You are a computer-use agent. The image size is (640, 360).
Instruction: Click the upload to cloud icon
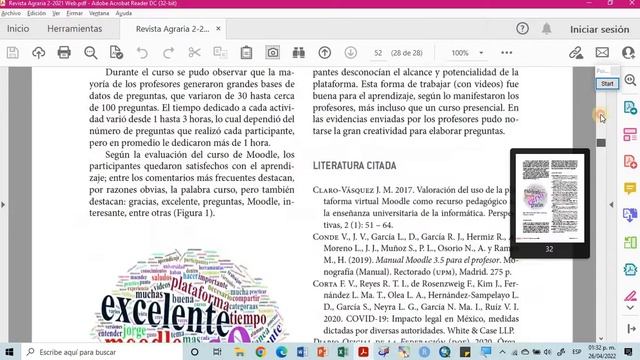pos(38,53)
